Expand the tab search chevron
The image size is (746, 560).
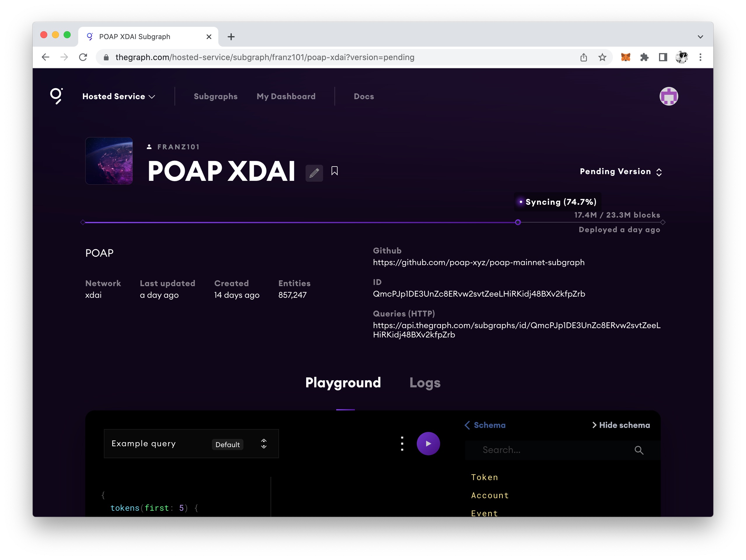coord(700,37)
